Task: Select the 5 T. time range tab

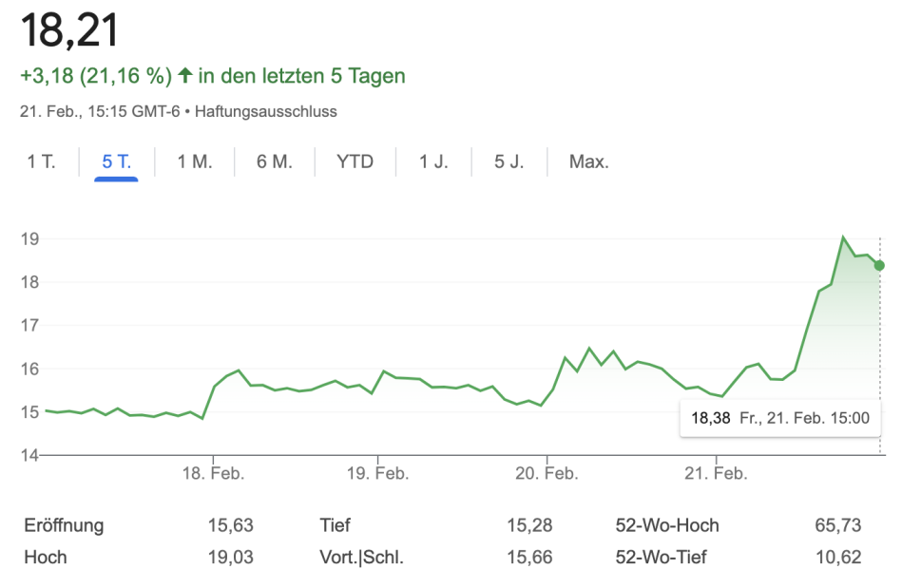Action: (116, 161)
